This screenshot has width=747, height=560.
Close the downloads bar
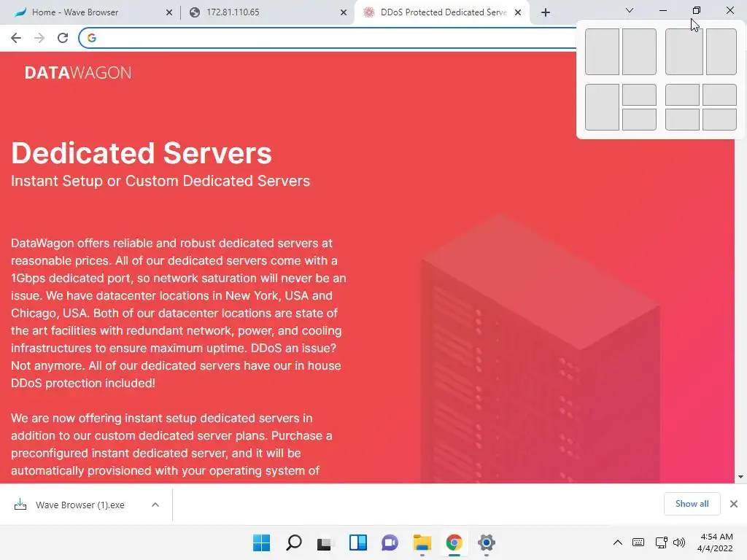pos(734,504)
